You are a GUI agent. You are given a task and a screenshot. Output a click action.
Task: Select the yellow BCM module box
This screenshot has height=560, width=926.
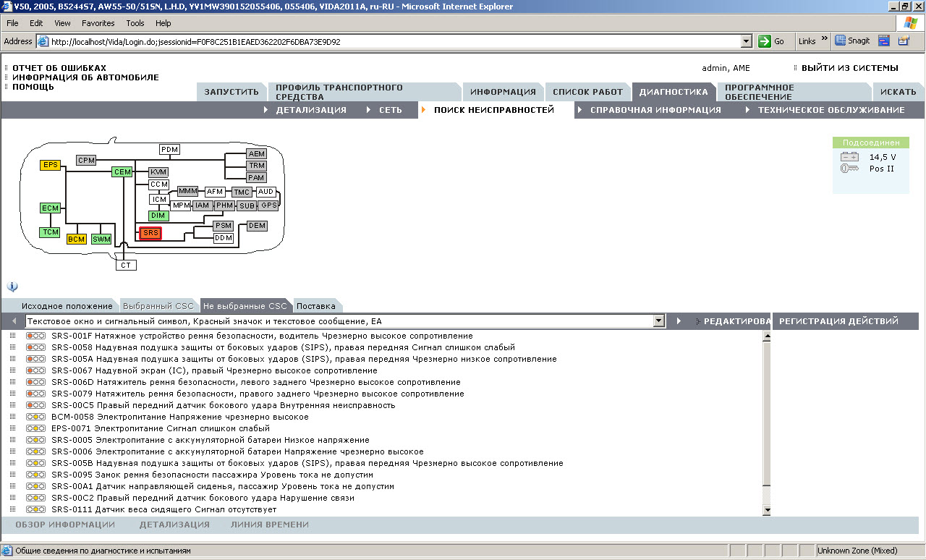(76, 239)
